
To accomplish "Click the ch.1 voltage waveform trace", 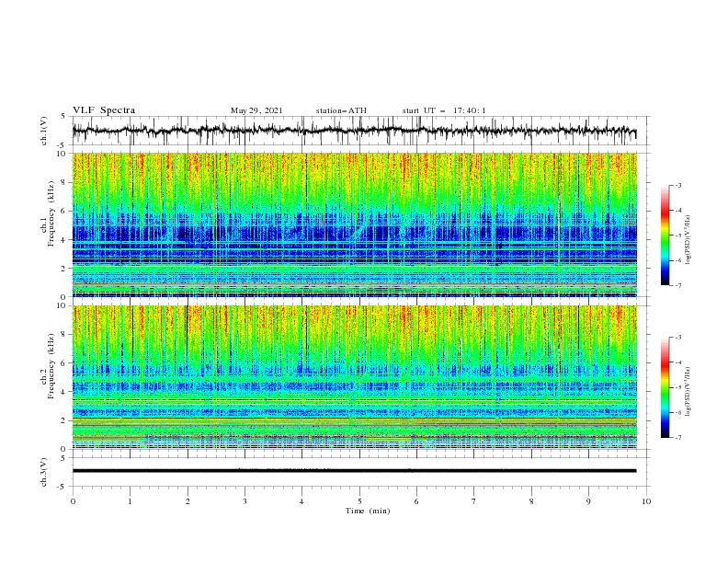I will [x=354, y=131].
